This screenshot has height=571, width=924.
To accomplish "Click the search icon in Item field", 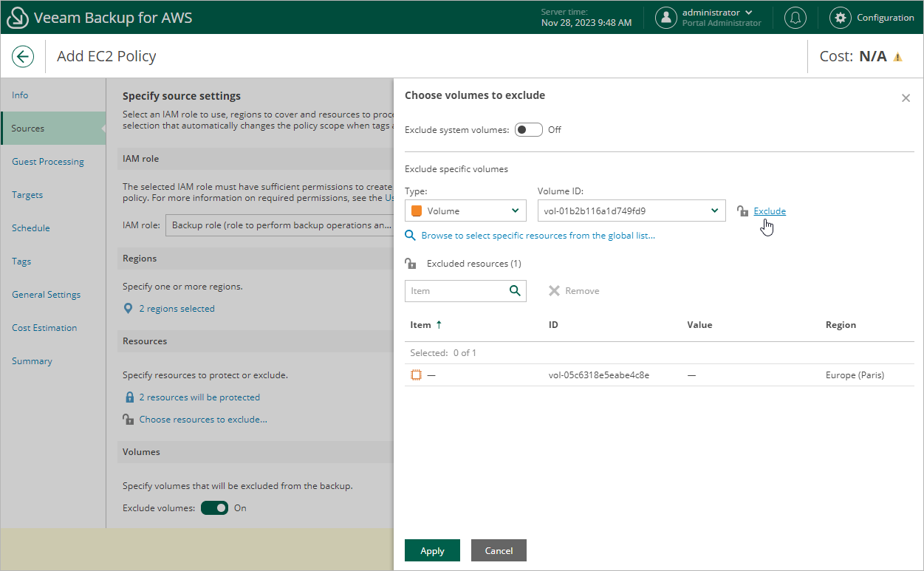I will tap(515, 291).
